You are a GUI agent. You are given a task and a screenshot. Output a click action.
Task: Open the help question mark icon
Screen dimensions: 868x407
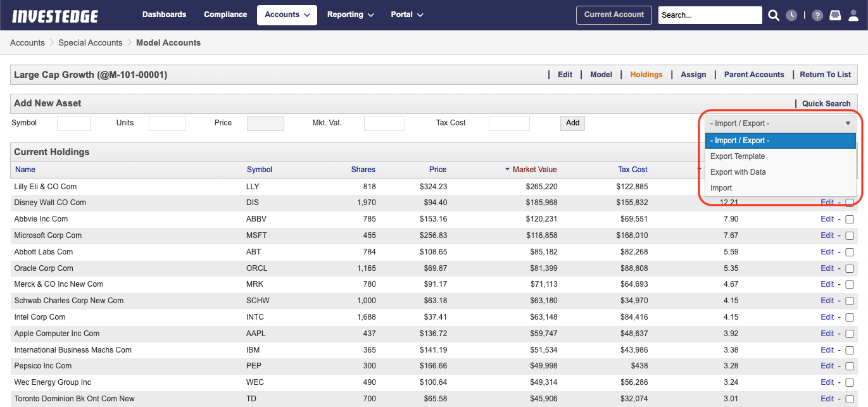point(817,15)
